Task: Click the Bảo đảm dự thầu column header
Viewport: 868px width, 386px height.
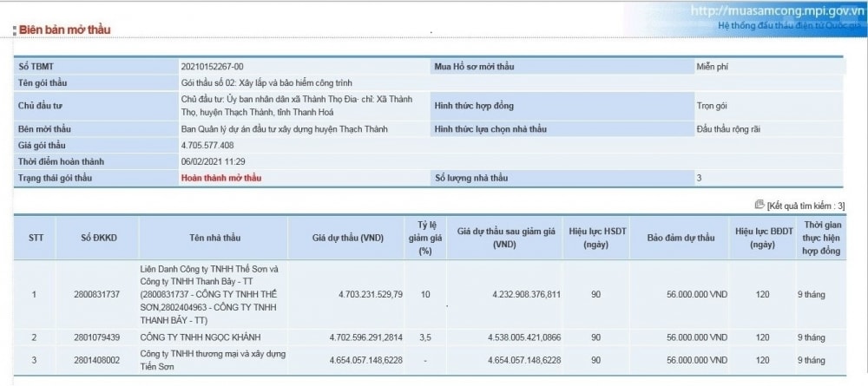Action: [x=681, y=238]
